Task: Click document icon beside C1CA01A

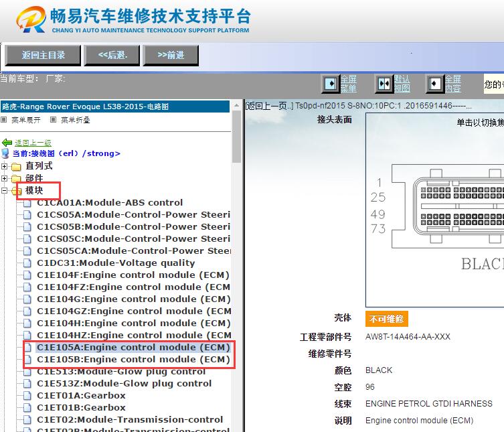Action: click(27, 203)
